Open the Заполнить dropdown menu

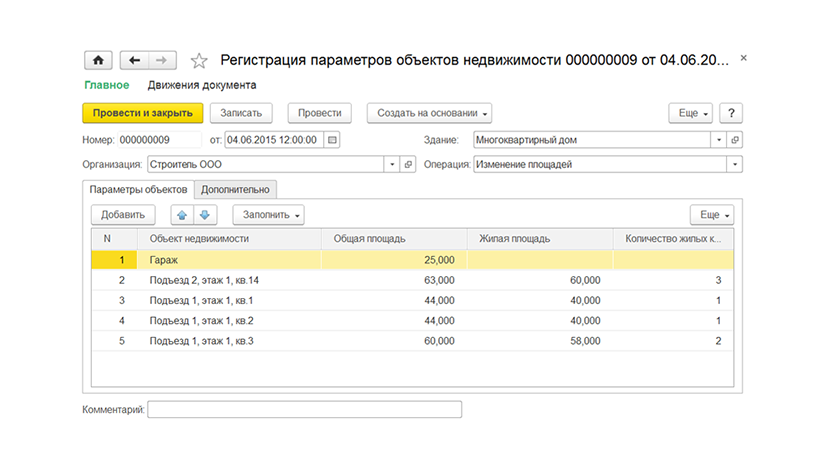pos(268,215)
